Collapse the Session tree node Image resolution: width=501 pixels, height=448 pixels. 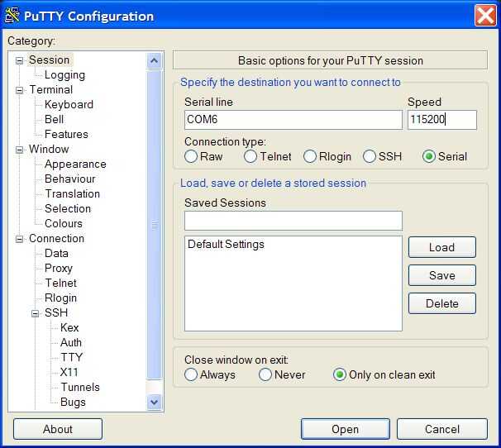point(20,60)
